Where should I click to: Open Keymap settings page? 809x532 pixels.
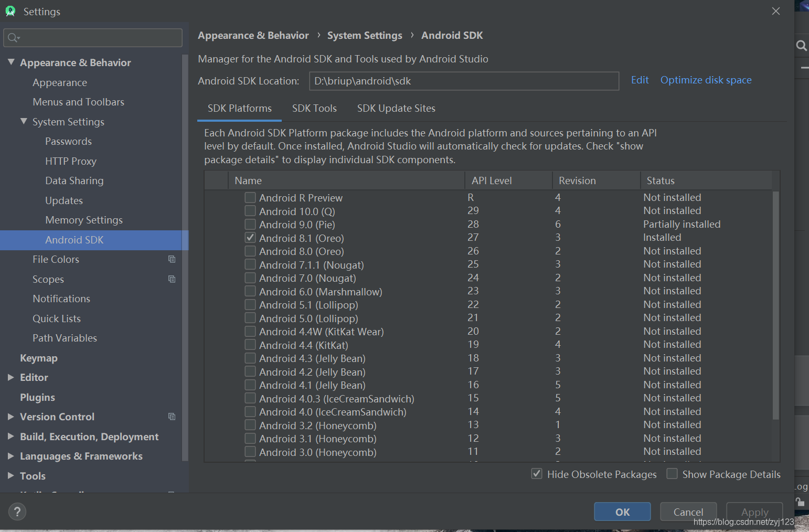coord(39,358)
